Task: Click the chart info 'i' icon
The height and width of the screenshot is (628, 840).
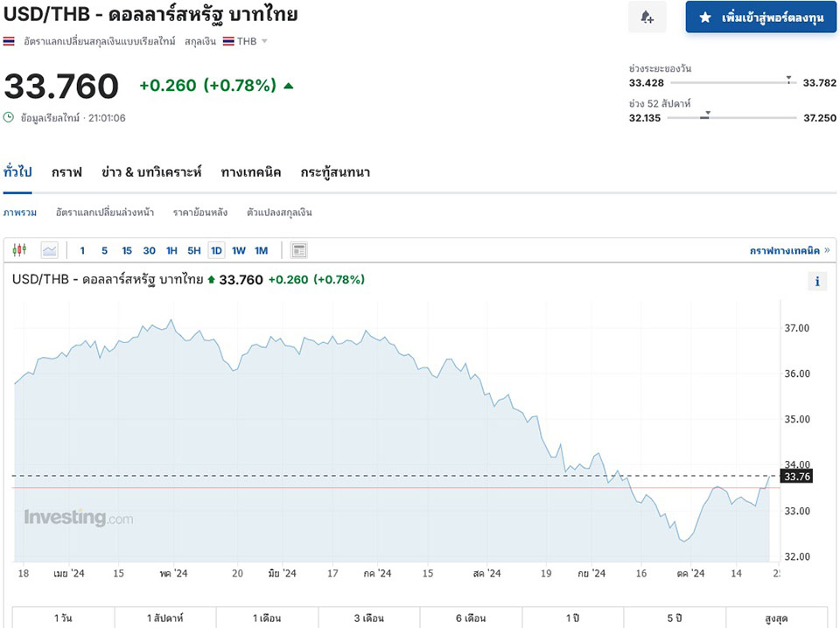Action: 816,281
